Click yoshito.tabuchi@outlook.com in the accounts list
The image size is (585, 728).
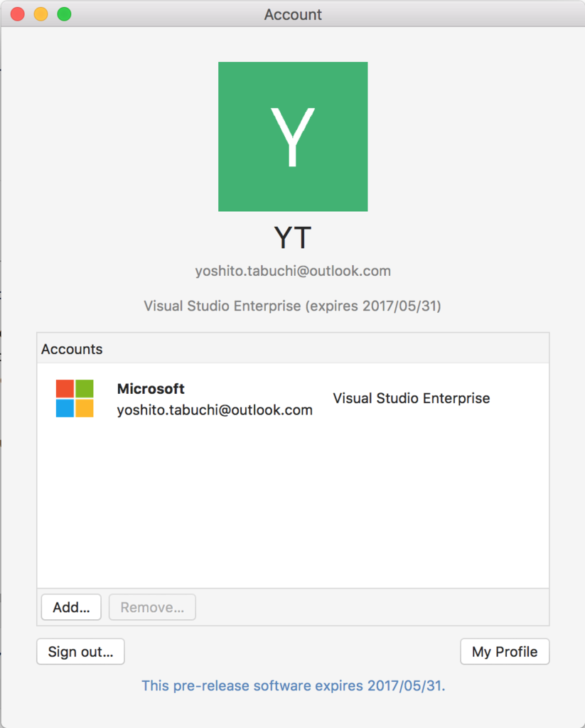215,410
